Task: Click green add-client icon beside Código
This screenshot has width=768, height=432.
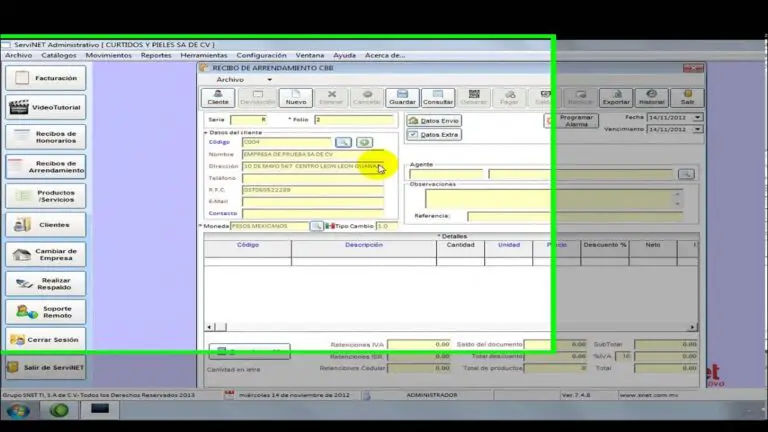Action: point(364,142)
